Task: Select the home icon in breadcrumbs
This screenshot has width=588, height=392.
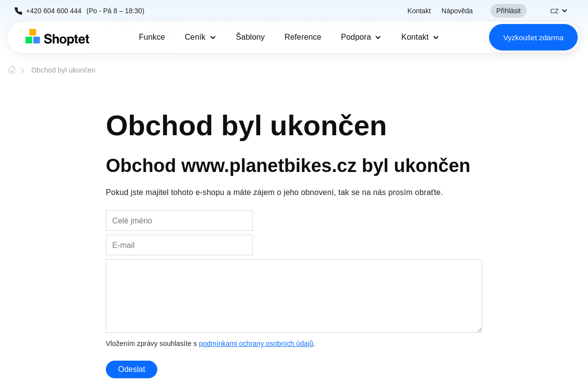Action: [11, 70]
